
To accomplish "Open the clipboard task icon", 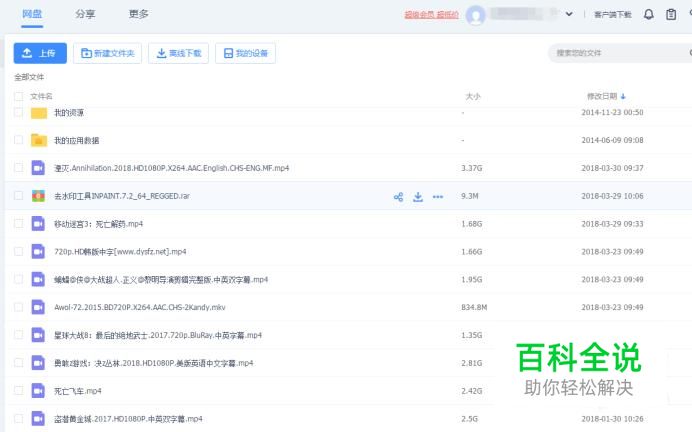I will tap(671, 15).
